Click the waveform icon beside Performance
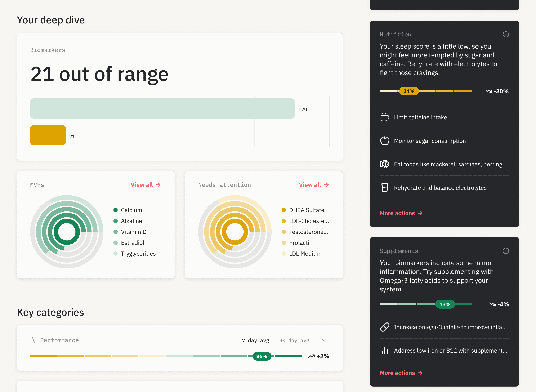536x392 pixels. [x=33, y=340]
